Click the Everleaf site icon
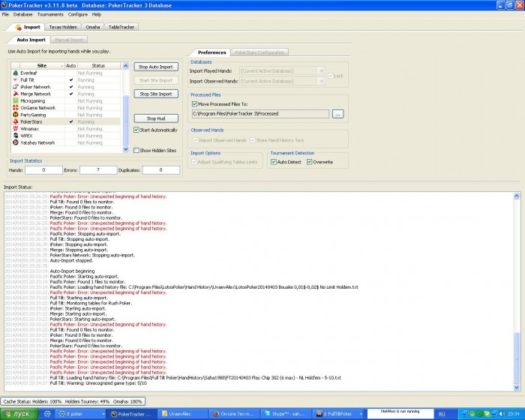525x420 pixels. tap(16, 73)
